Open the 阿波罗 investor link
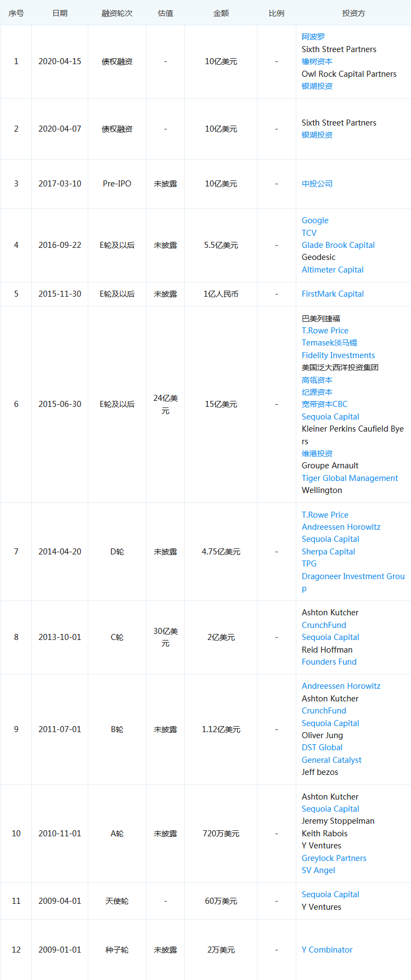Screen dimensions: 411x980 coord(313,37)
